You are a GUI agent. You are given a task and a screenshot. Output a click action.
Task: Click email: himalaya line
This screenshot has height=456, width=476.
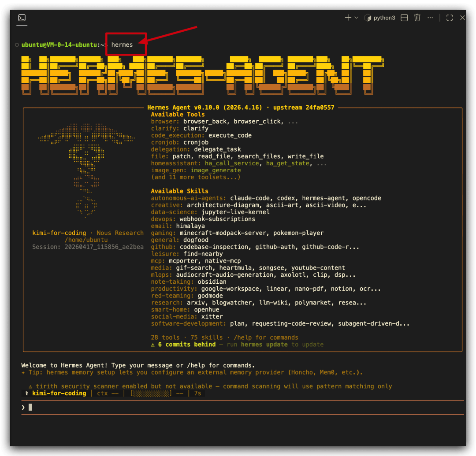point(178,226)
